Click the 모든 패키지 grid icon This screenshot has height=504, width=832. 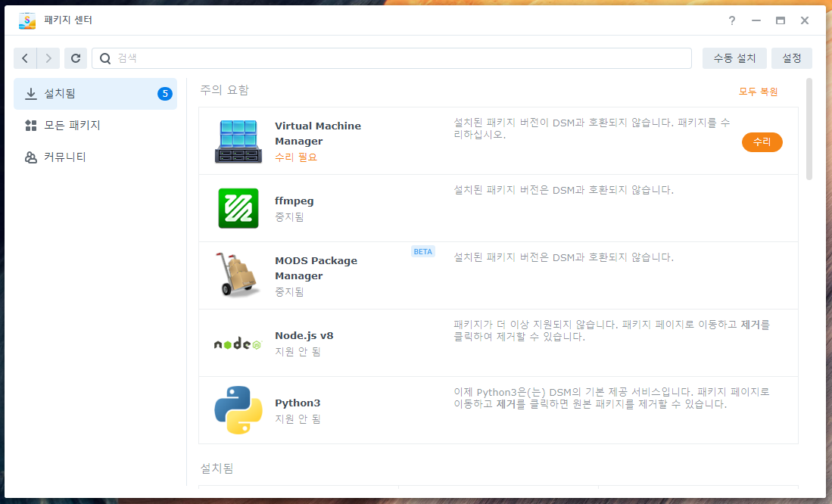tap(31, 126)
